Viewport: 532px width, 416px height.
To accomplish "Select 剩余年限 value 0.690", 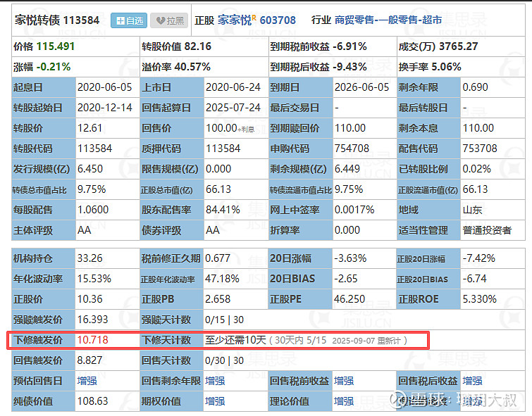I will 475,87.
